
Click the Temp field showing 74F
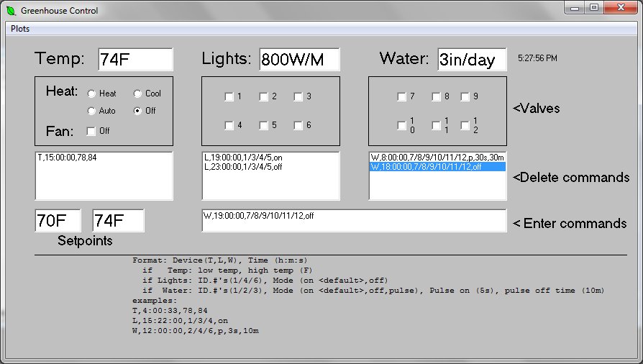point(136,60)
